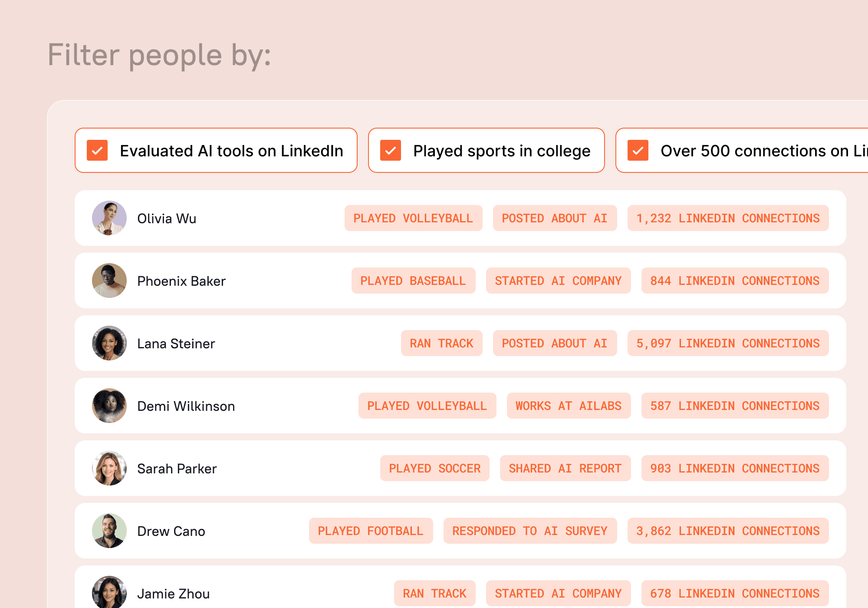Select the Works at AILabs tag
Screen dimensions: 868x608
(x=569, y=406)
